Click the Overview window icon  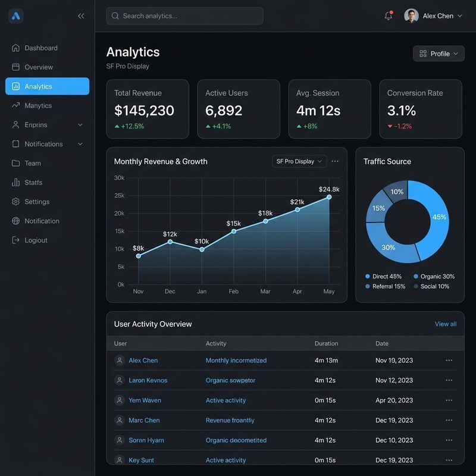click(x=15, y=67)
